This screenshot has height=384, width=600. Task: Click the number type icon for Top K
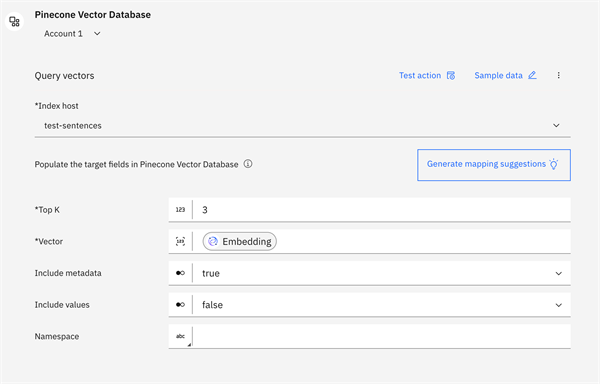pyautogui.click(x=180, y=210)
